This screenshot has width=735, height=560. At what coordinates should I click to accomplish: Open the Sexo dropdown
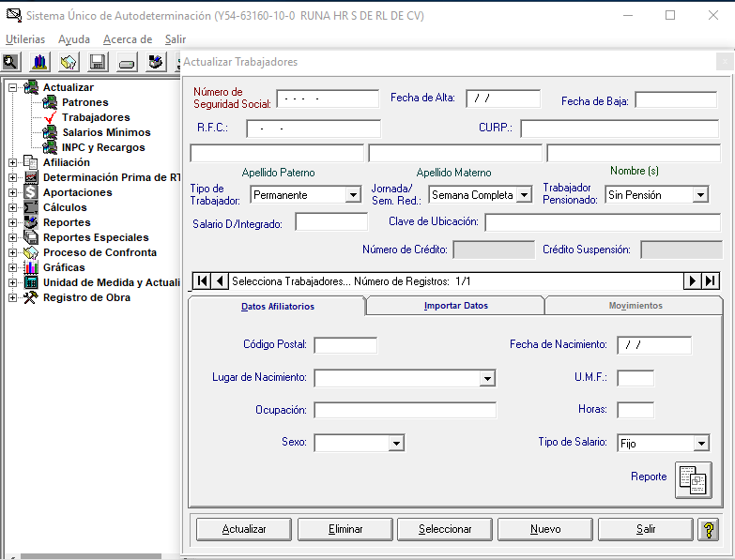coord(396,443)
